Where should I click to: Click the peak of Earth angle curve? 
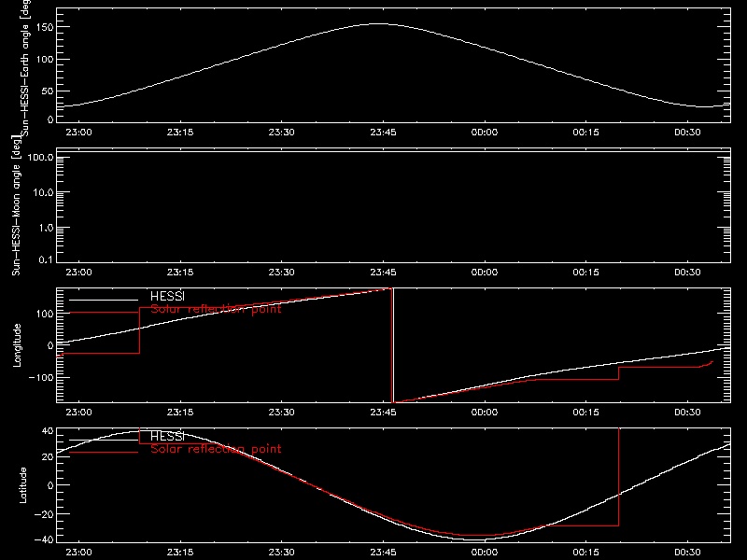coord(380,23)
